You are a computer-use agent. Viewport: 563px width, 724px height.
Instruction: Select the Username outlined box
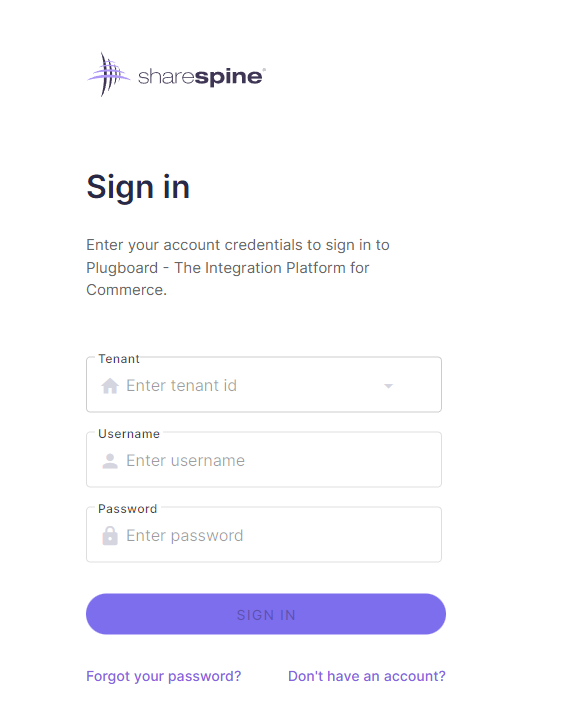pos(264,459)
